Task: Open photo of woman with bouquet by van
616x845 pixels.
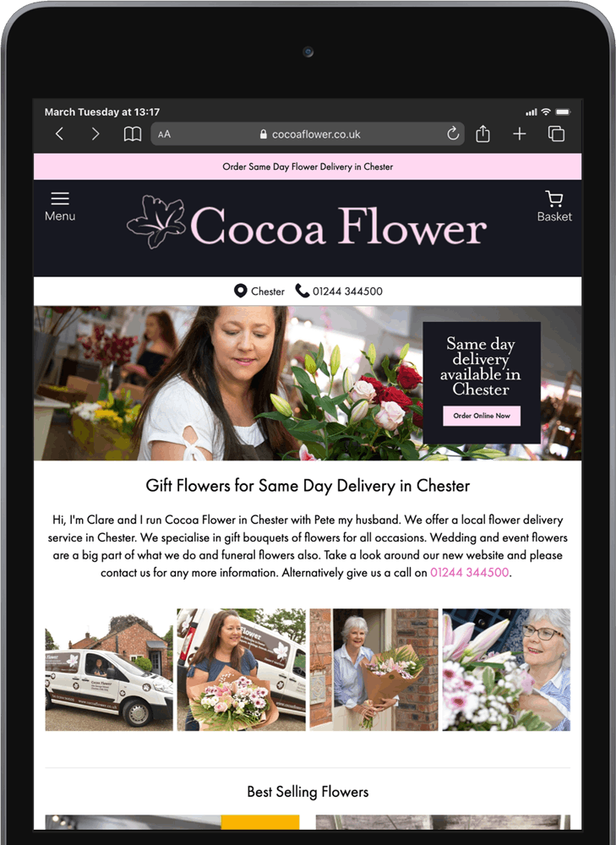Action: point(242,670)
